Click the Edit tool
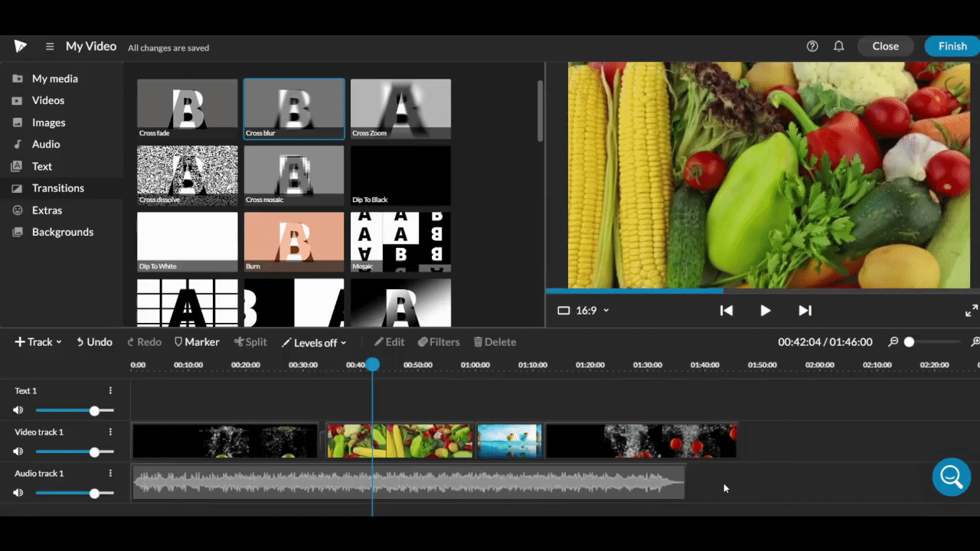 389,342
